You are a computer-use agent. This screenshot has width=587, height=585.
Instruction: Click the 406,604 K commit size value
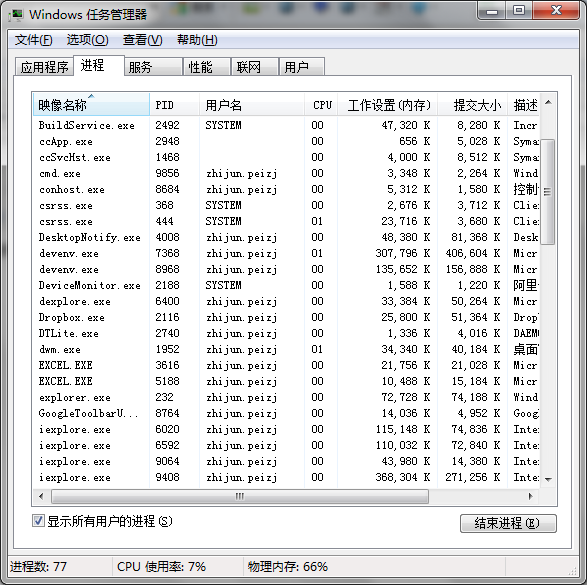coord(472,253)
